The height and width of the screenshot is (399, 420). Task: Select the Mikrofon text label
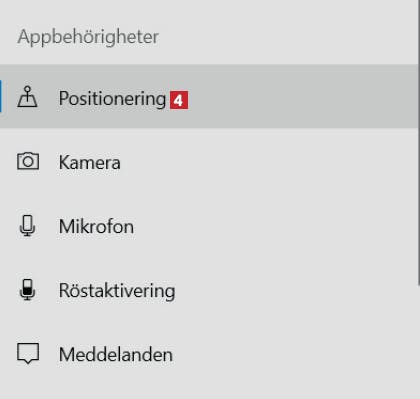click(x=96, y=227)
